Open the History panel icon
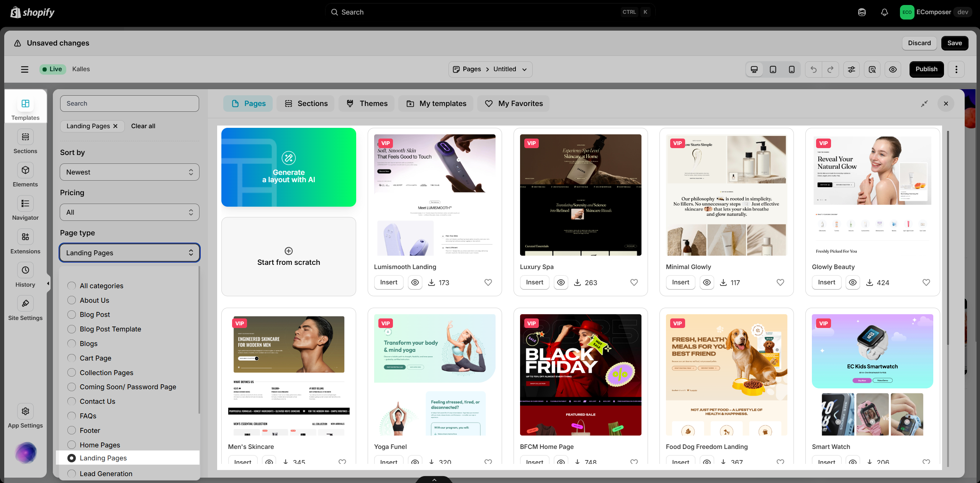The width and height of the screenshot is (980, 483). [25, 270]
